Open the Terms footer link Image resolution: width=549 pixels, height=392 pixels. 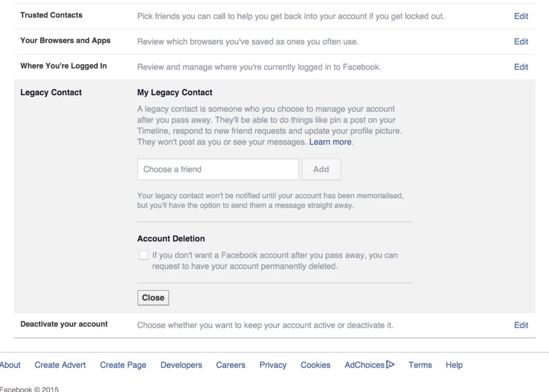(x=420, y=365)
